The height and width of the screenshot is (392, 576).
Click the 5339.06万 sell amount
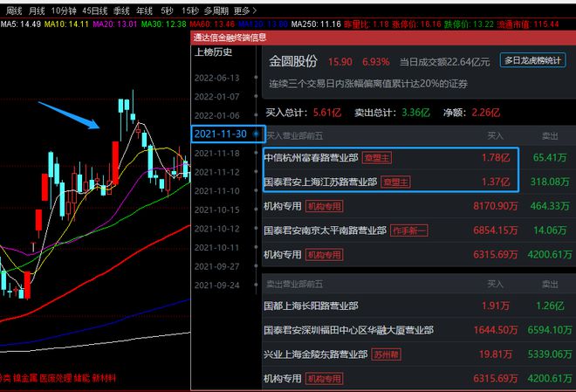coord(550,354)
